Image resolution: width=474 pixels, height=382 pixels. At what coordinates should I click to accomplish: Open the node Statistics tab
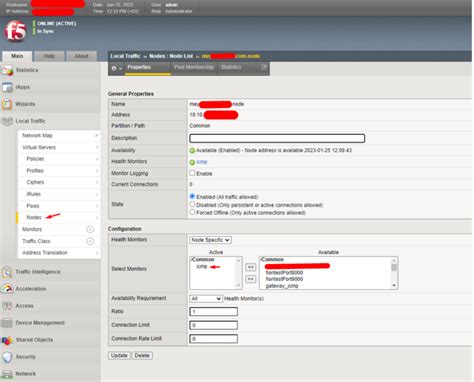coord(231,68)
